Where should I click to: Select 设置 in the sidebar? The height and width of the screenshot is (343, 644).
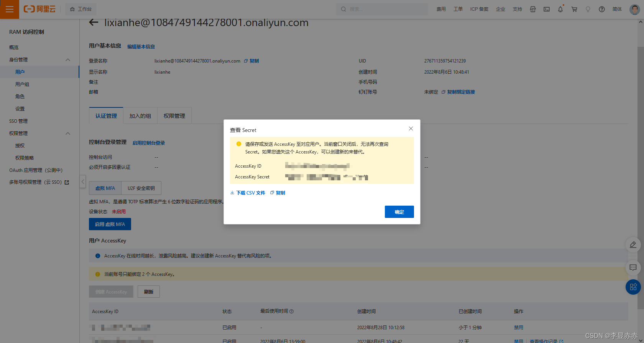point(20,109)
